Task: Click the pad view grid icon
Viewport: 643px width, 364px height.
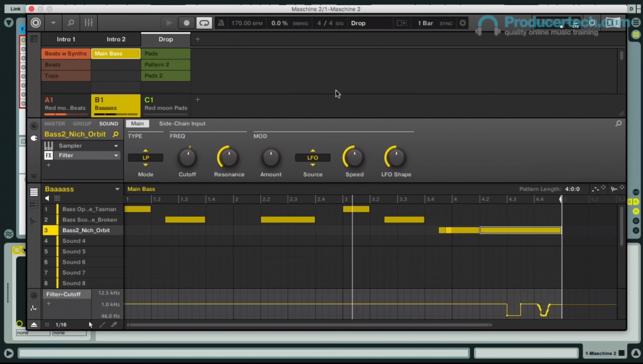Action: click(57, 199)
